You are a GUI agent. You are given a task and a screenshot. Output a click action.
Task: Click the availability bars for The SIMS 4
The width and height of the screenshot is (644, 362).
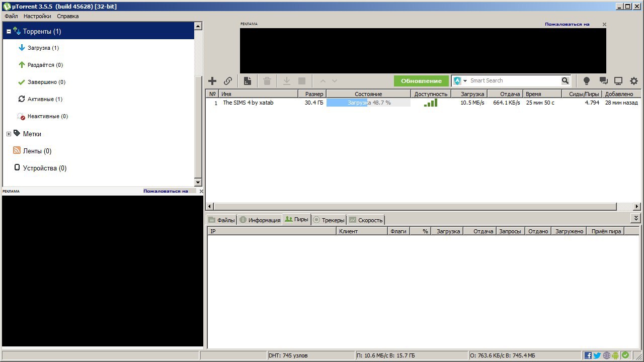click(431, 103)
